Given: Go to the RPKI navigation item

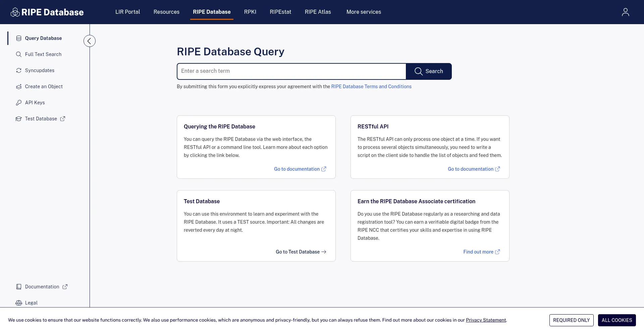Looking at the screenshot, I should point(250,12).
